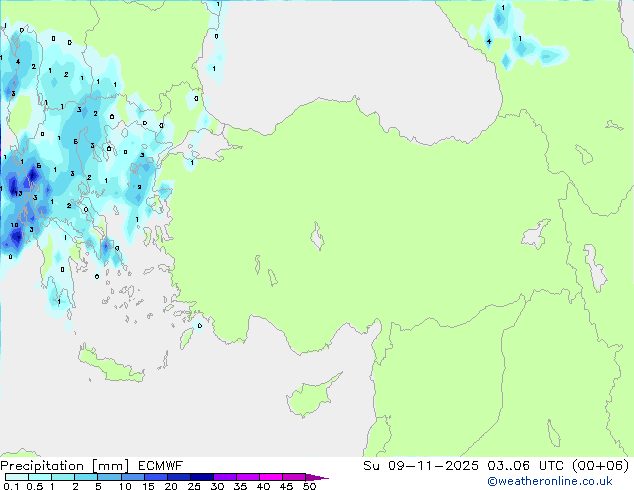Click the 'Su 09-11-2025' date text
634x490 pixels.
click(421, 465)
